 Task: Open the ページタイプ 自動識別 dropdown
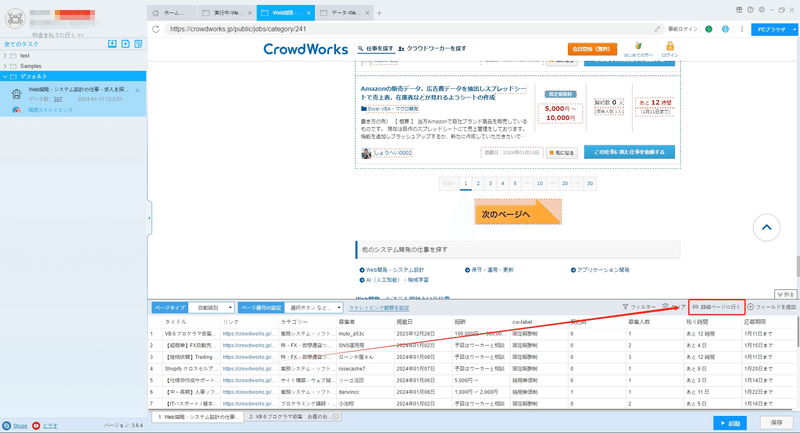pos(211,308)
